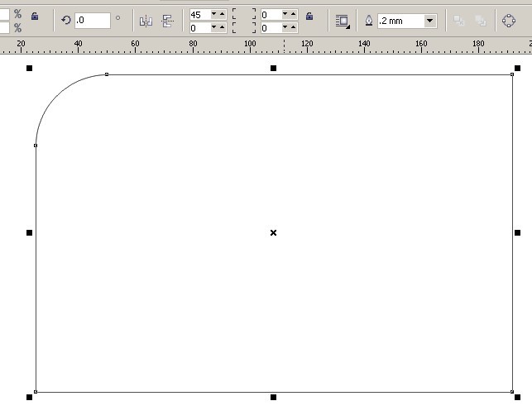Click the rectangle's top-right corner node
The height and width of the screenshot is (420, 532).
pos(512,74)
